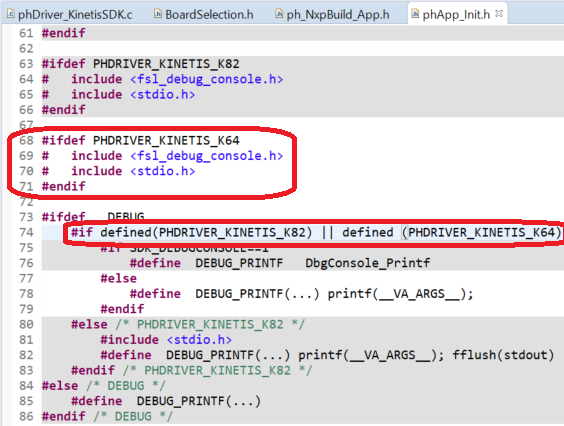Open the BoardSelection.h tab
564x426 pixels.
coord(204,14)
